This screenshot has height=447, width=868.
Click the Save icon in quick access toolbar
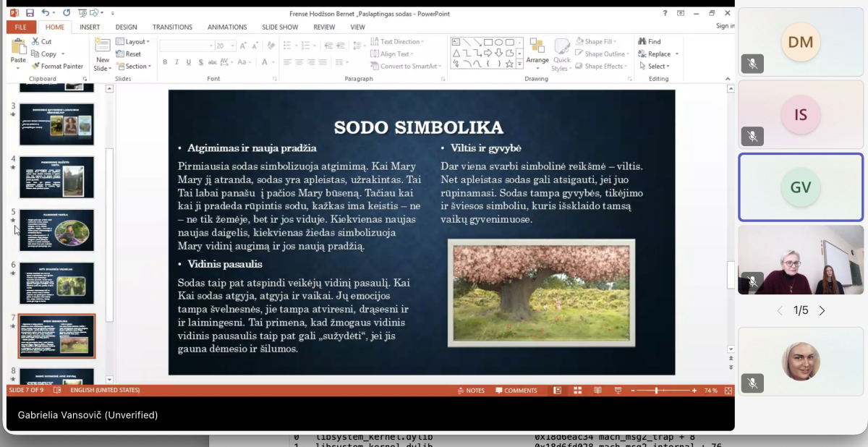point(30,13)
